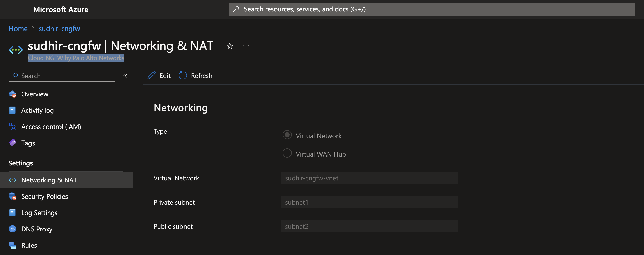Open Access control (IAM) via its icon
The height and width of the screenshot is (255, 644).
click(x=12, y=126)
